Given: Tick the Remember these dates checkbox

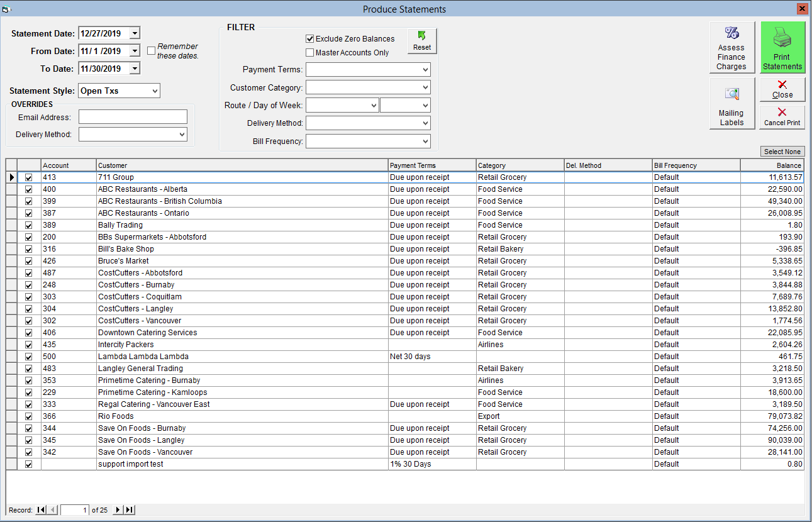Looking at the screenshot, I should coord(151,51).
